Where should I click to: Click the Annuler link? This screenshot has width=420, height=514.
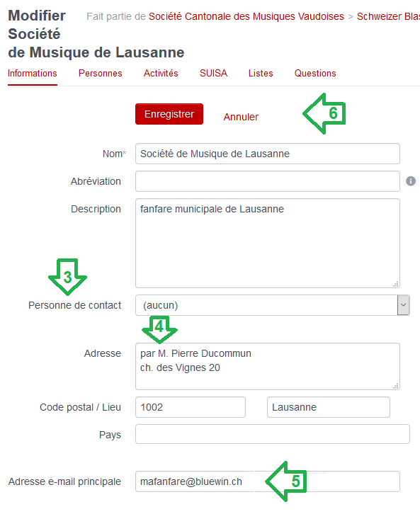(241, 117)
